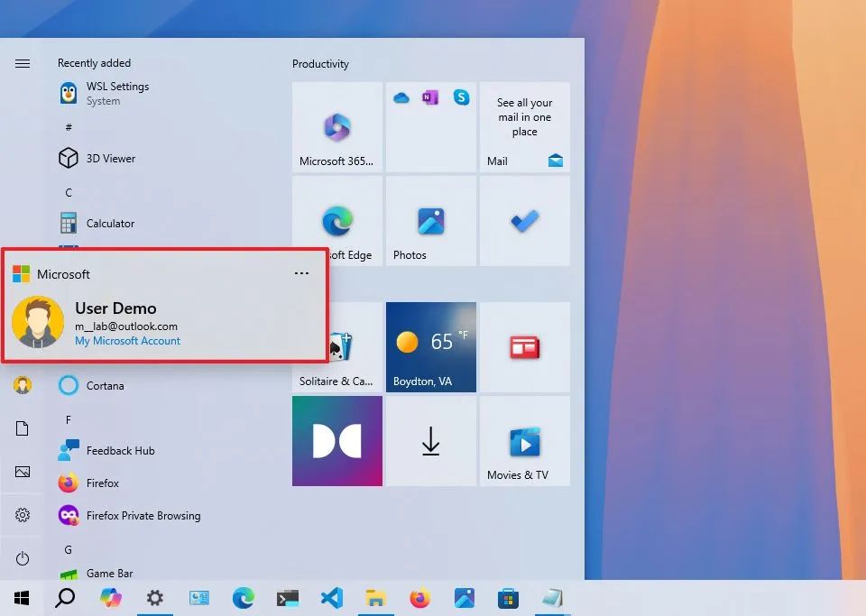Open Pictures from Start sidebar

pyautogui.click(x=23, y=472)
